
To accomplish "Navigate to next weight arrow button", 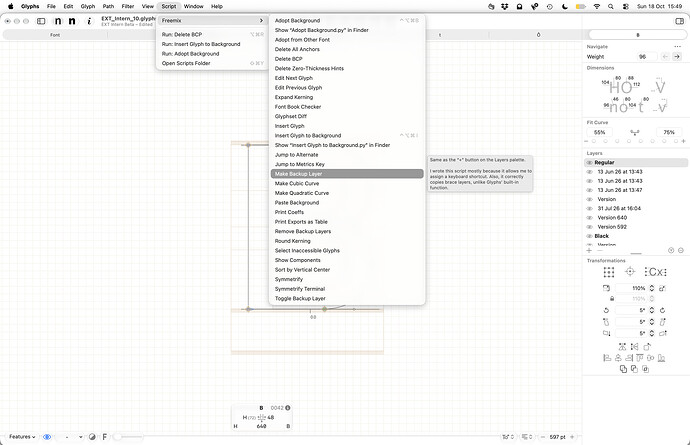I will coord(677,56).
